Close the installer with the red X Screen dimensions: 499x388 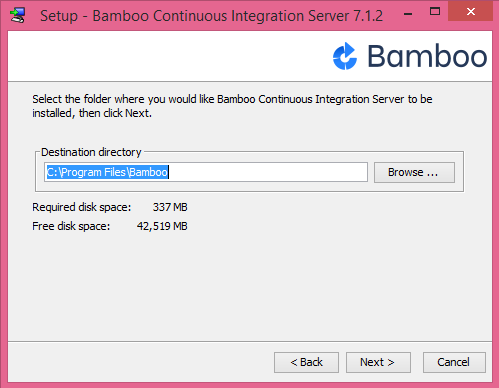470,12
